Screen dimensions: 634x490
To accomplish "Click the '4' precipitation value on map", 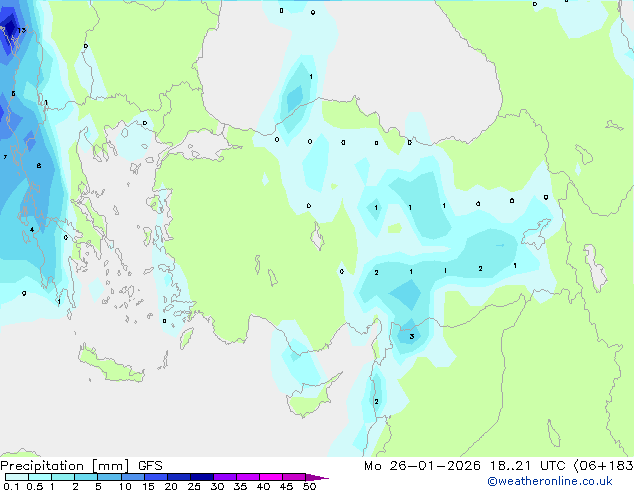I will [x=32, y=230].
